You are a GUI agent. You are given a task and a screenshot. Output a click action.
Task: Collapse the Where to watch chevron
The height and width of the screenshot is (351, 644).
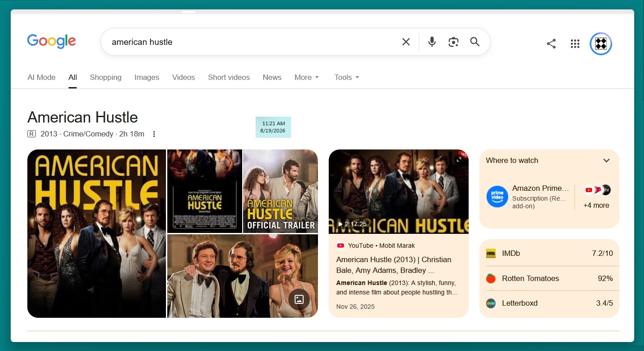606,161
